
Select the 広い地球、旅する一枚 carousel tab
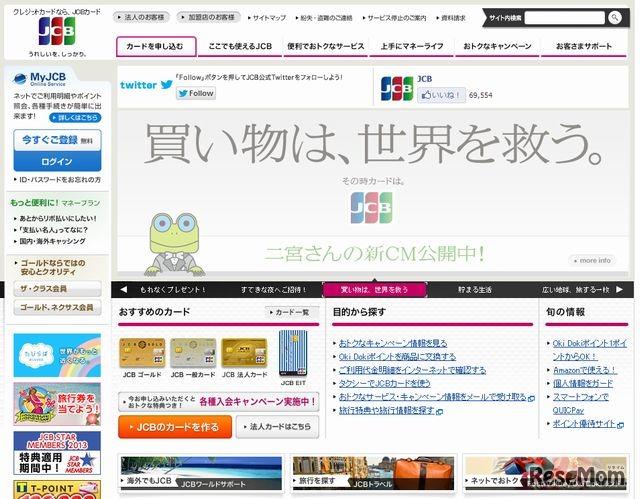coord(576,290)
